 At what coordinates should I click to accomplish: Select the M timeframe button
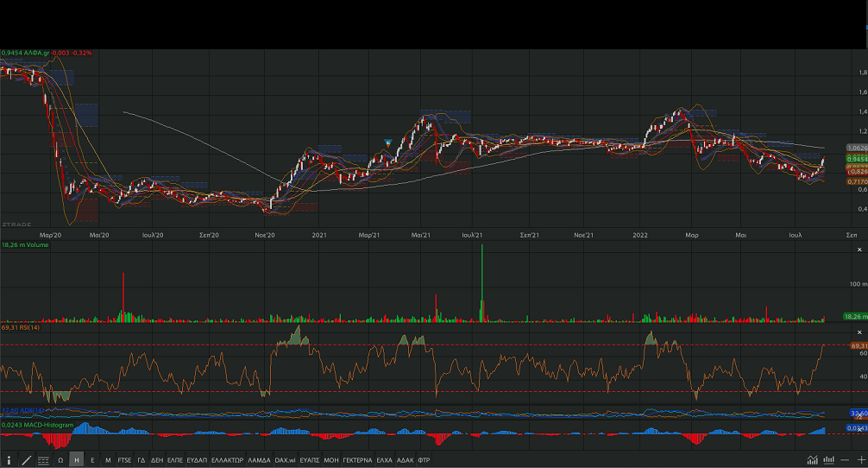point(108,460)
